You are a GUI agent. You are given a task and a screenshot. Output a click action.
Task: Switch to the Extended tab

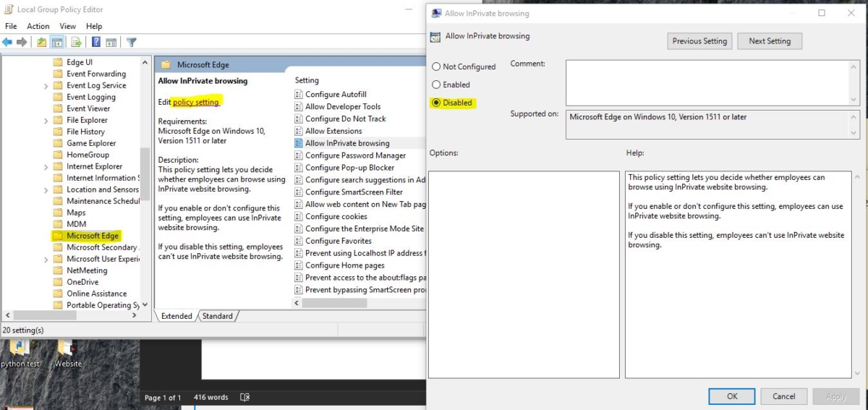pyautogui.click(x=176, y=316)
